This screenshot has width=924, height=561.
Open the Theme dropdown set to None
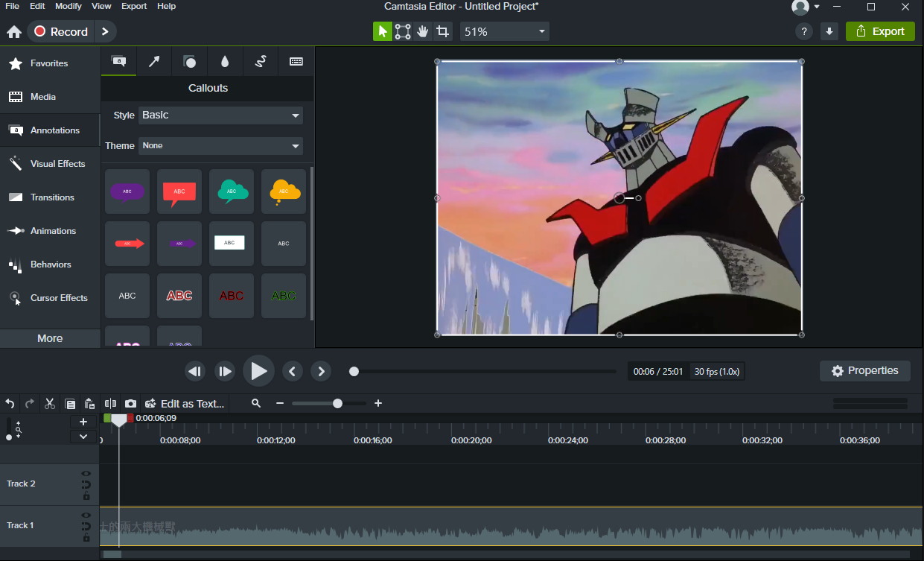[220, 146]
